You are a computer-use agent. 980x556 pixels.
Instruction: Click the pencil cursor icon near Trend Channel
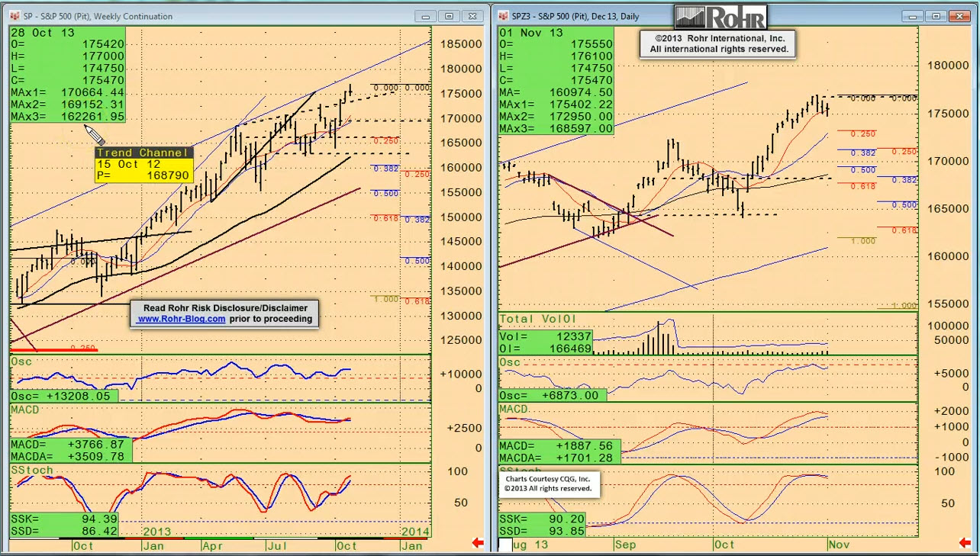[x=95, y=135]
